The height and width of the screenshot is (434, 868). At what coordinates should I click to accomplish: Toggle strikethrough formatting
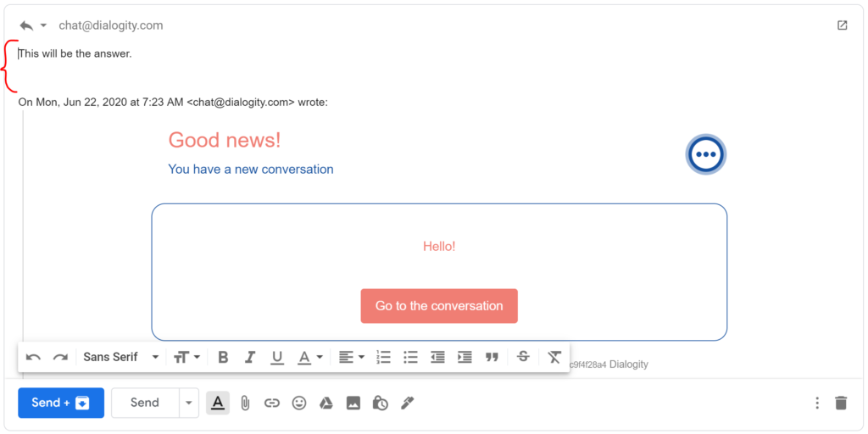[x=523, y=357]
